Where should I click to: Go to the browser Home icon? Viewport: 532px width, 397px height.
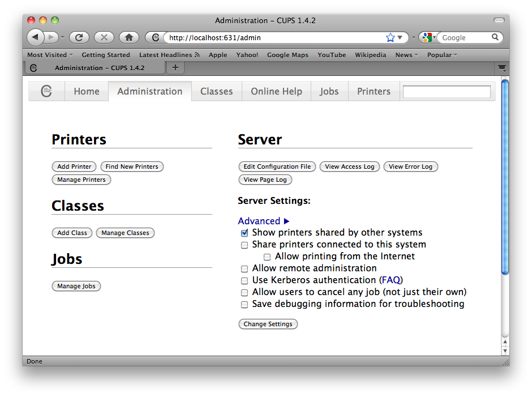coord(128,37)
